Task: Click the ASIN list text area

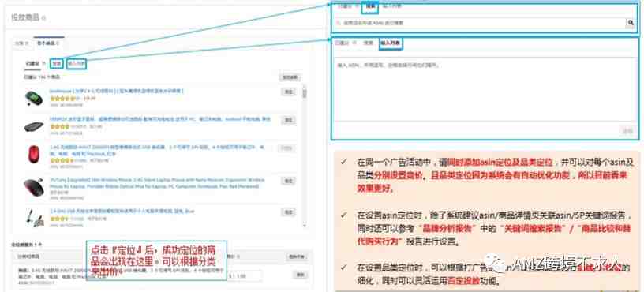Action: pyautogui.click(x=485, y=89)
